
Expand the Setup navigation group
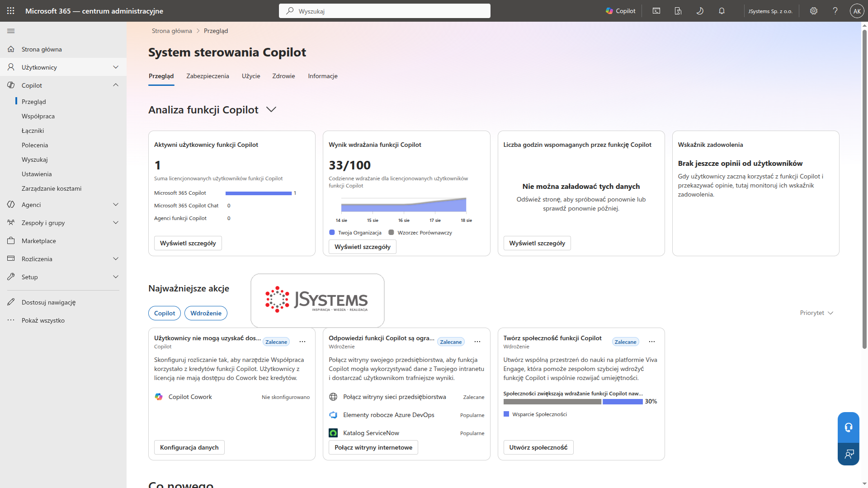click(116, 277)
